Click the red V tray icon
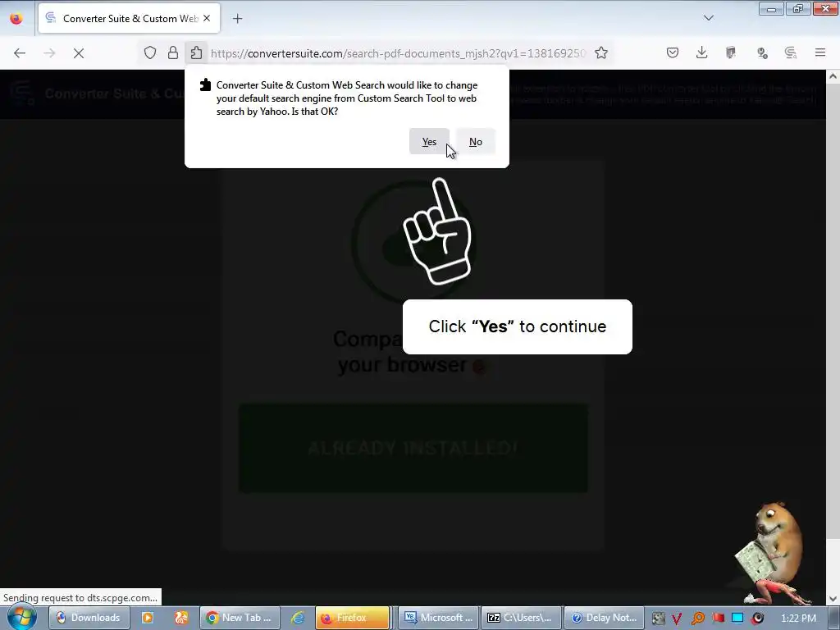This screenshot has width=840, height=630. tap(677, 619)
